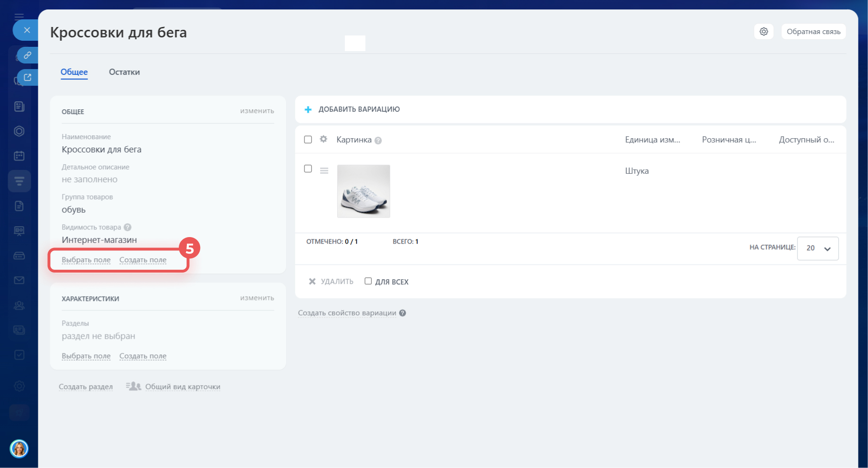Check the sneaker variation row checkbox
868x468 pixels.
[x=308, y=169]
